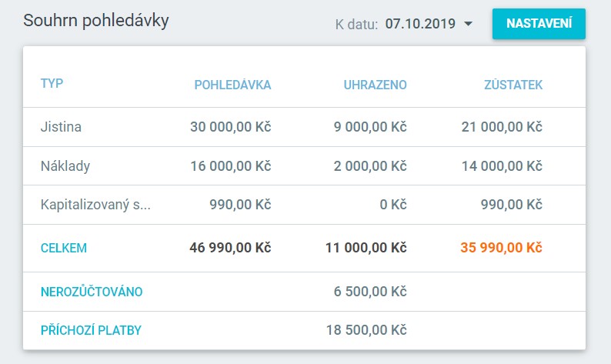
Task: Open the NEROZÚČTOVÁNO link
Action: [92, 292]
